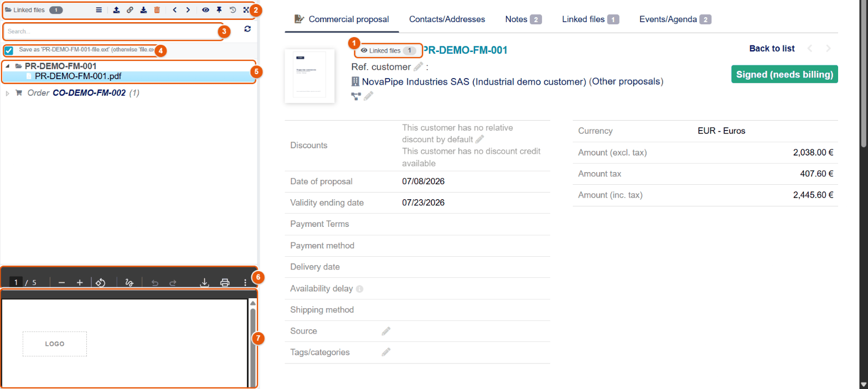Select the Commercial proposal tab

pyautogui.click(x=342, y=19)
